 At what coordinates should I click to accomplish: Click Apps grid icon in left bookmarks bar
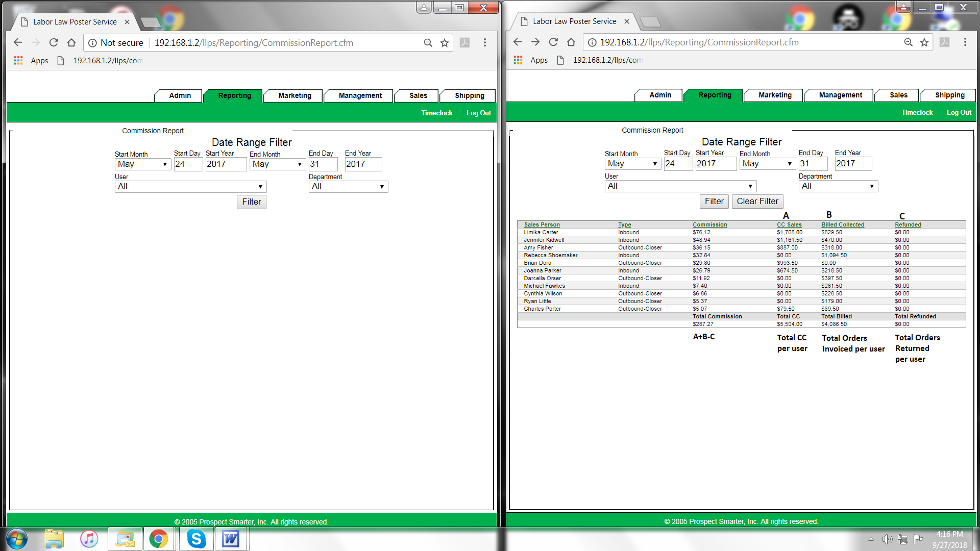pyautogui.click(x=18, y=61)
